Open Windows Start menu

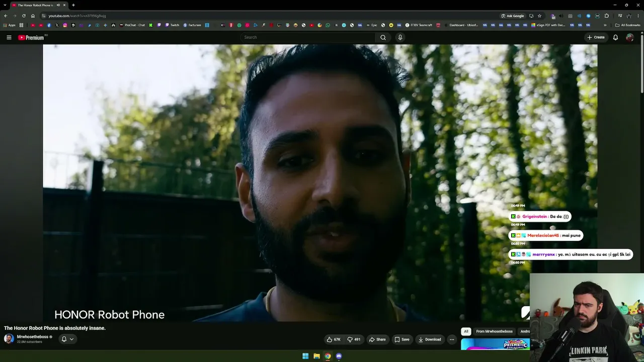(x=305, y=356)
